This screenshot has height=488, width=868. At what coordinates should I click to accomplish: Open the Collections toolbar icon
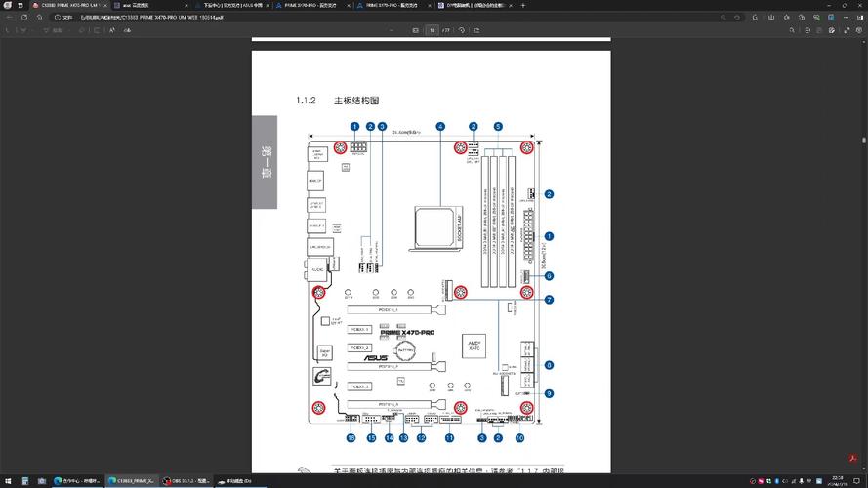click(801, 18)
